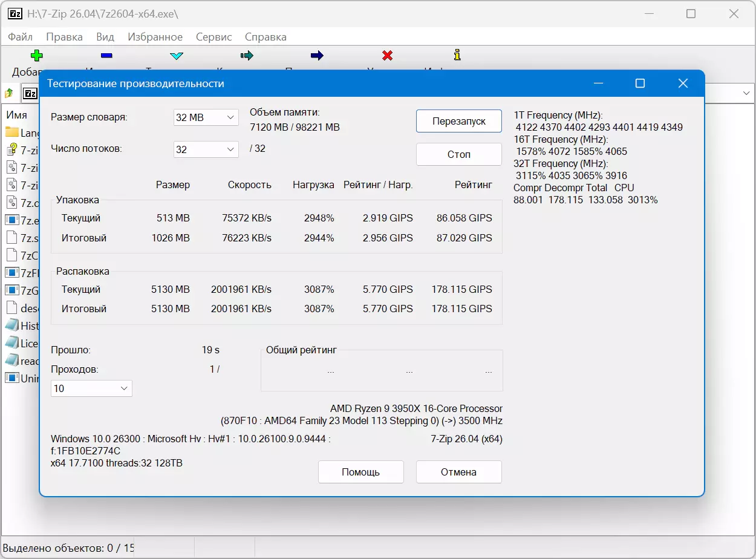The width and height of the screenshot is (756, 559).
Task: Click the blue minus Extract toolbar icon
Action: [106, 56]
